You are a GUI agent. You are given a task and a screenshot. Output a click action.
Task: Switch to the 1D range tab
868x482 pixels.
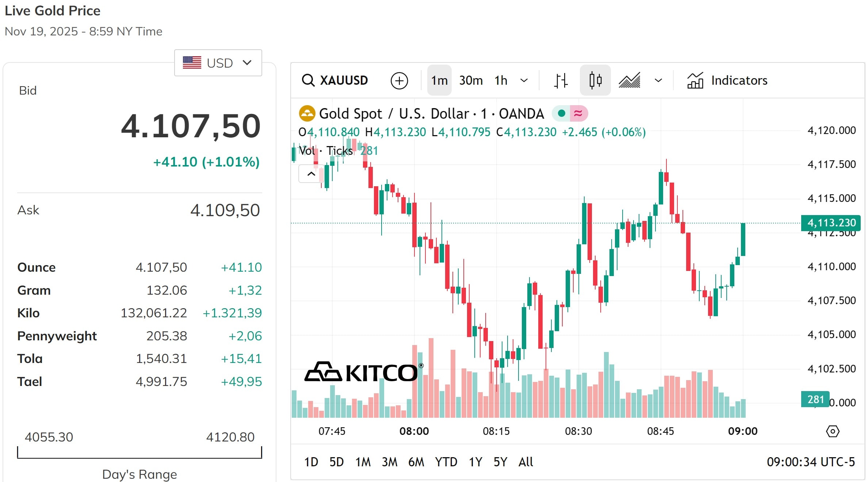(311, 462)
